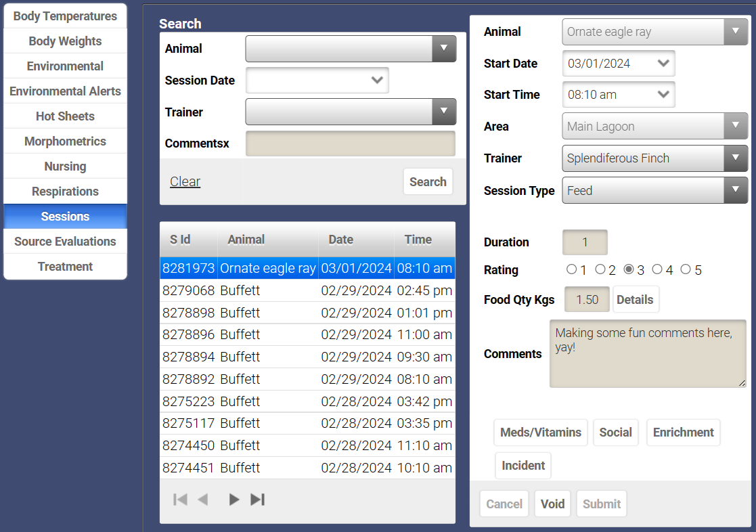Run the session Search
This screenshot has width=756, height=532.
coord(428,181)
